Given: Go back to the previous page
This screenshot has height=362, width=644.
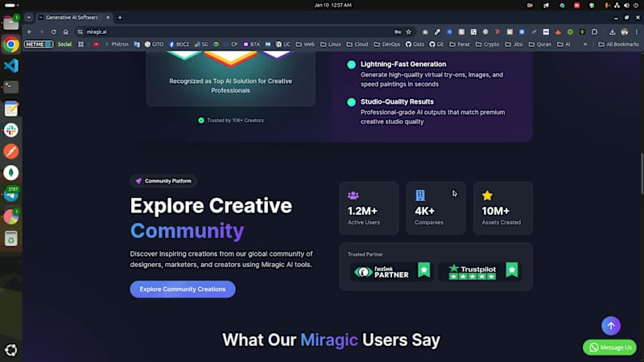Looking at the screenshot, I should coord(30,32).
